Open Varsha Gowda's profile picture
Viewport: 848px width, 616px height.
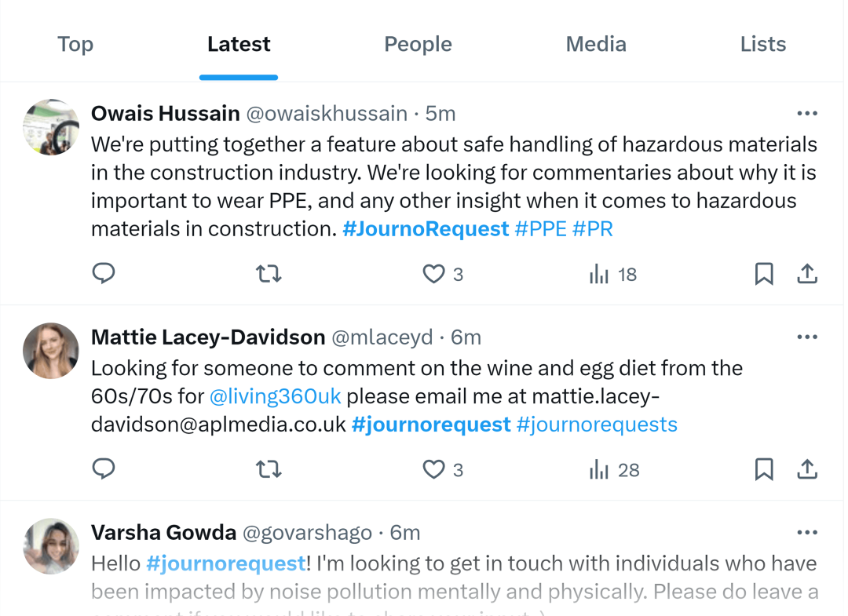pyautogui.click(x=51, y=546)
